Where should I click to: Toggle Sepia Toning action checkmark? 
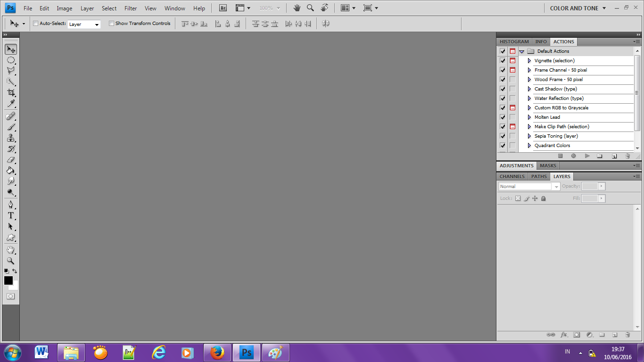[503, 136]
